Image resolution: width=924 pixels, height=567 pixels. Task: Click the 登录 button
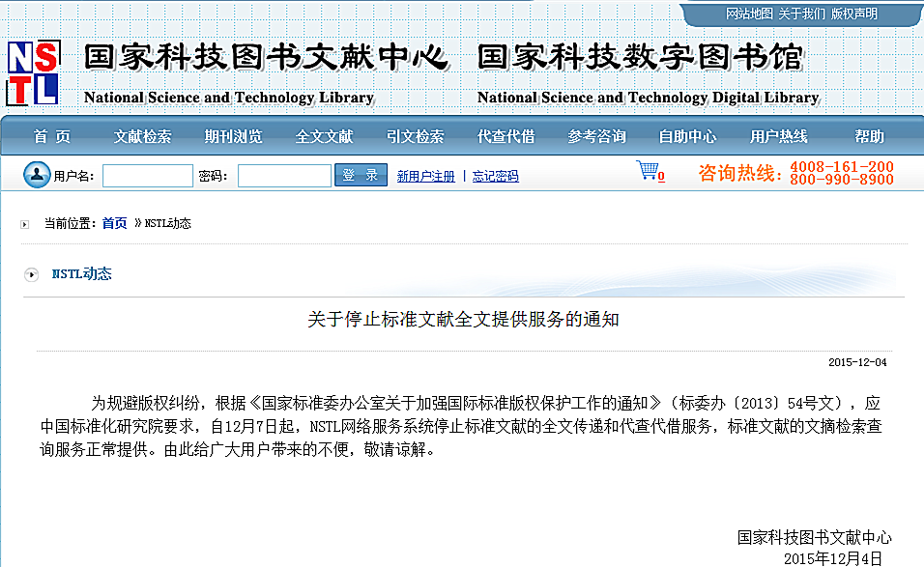pos(361,175)
